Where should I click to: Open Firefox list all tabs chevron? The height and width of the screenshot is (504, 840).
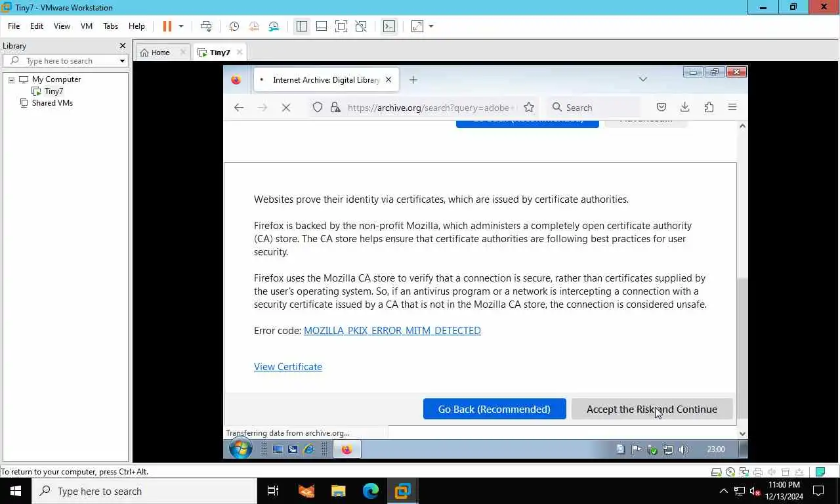[x=643, y=79]
